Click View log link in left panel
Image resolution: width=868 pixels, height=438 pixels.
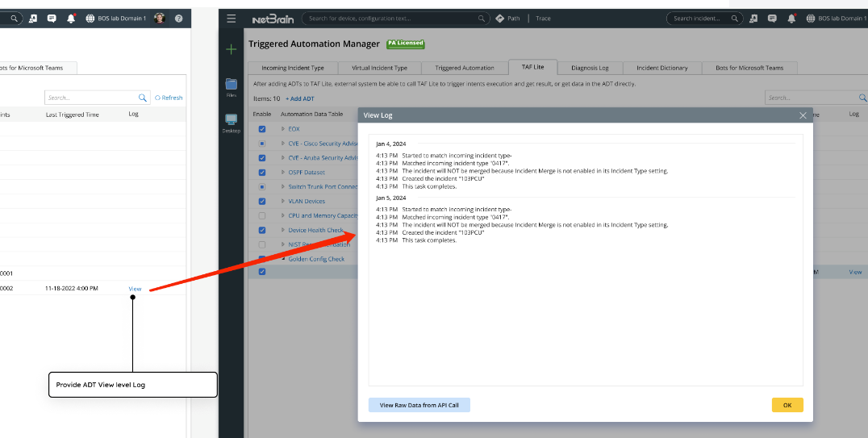(x=135, y=289)
